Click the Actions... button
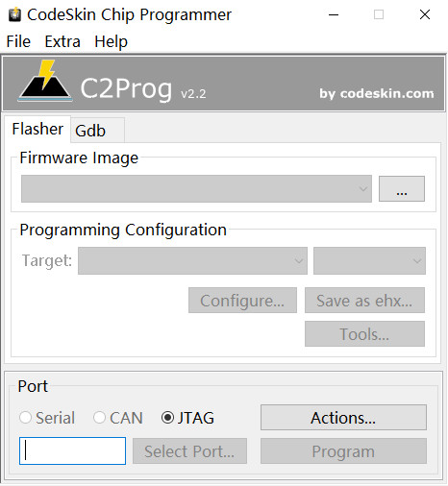448x486 pixels. pyautogui.click(x=343, y=418)
